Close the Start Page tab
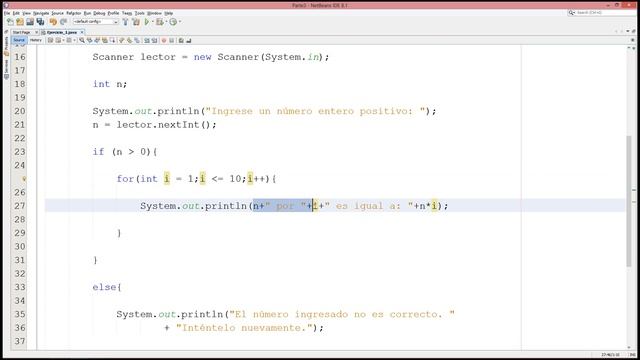640x360 pixels. point(36,32)
